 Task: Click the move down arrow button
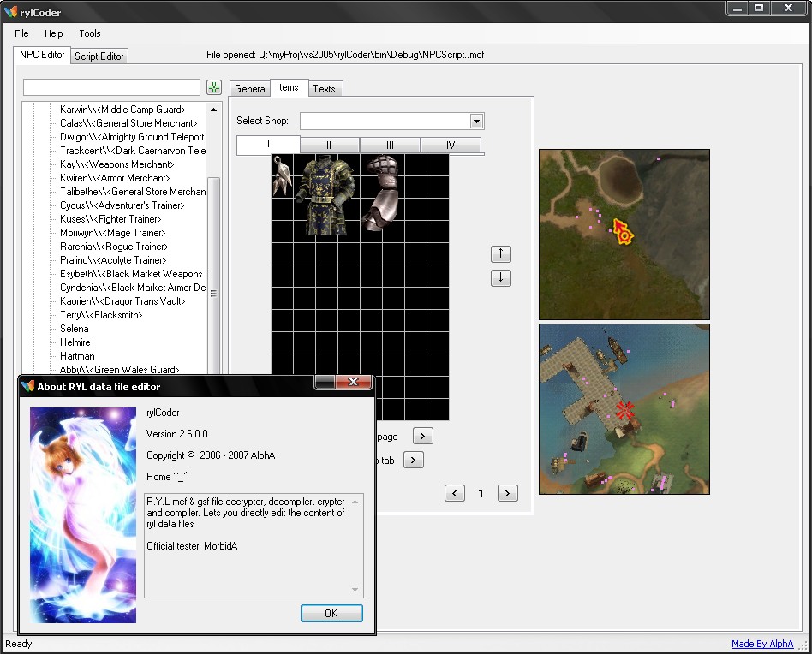tap(501, 278)
